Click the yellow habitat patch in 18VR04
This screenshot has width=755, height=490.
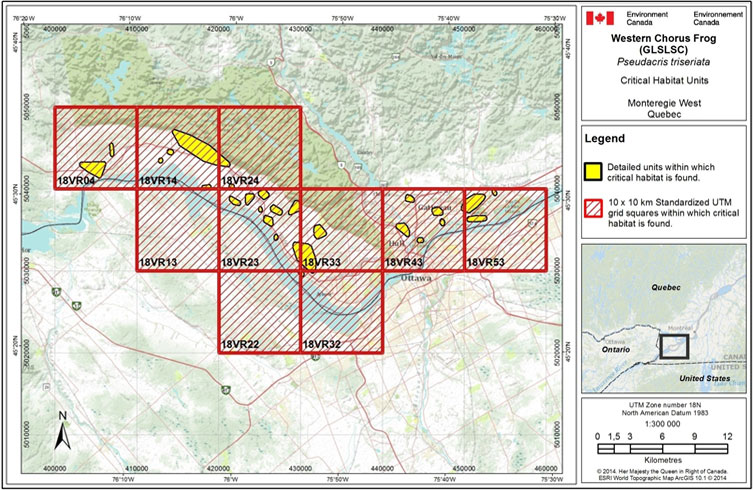(x=93, y=168)
